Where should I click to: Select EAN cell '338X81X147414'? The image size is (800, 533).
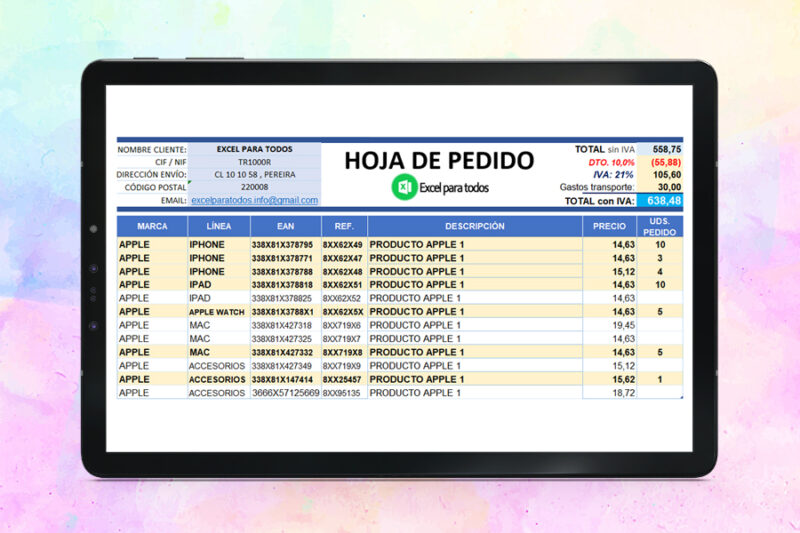[x=286, y=379]
